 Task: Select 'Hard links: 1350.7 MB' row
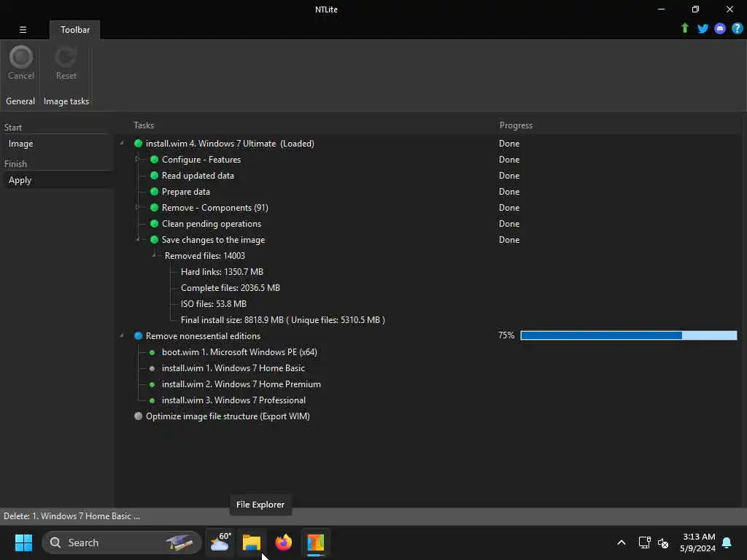(x=222, y=272)
